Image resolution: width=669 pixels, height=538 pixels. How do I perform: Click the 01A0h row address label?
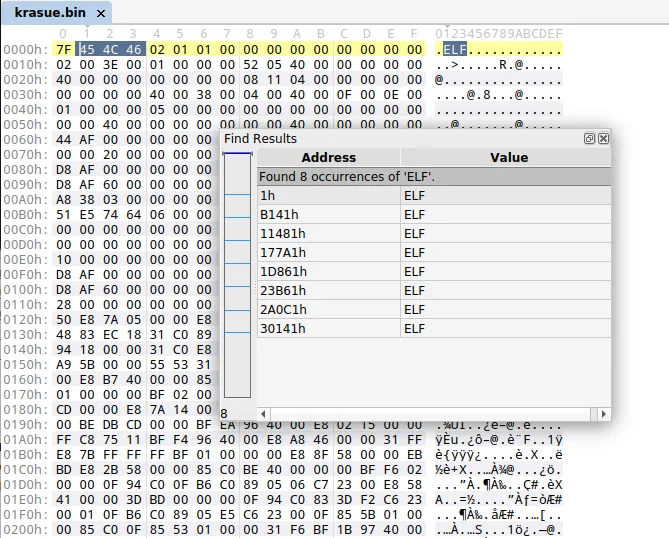tap(25, 440)
